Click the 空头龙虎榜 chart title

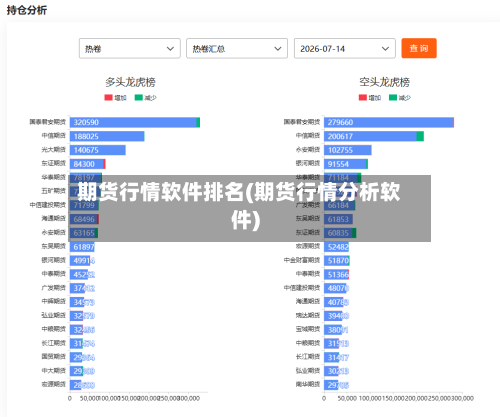pos(384,82)
